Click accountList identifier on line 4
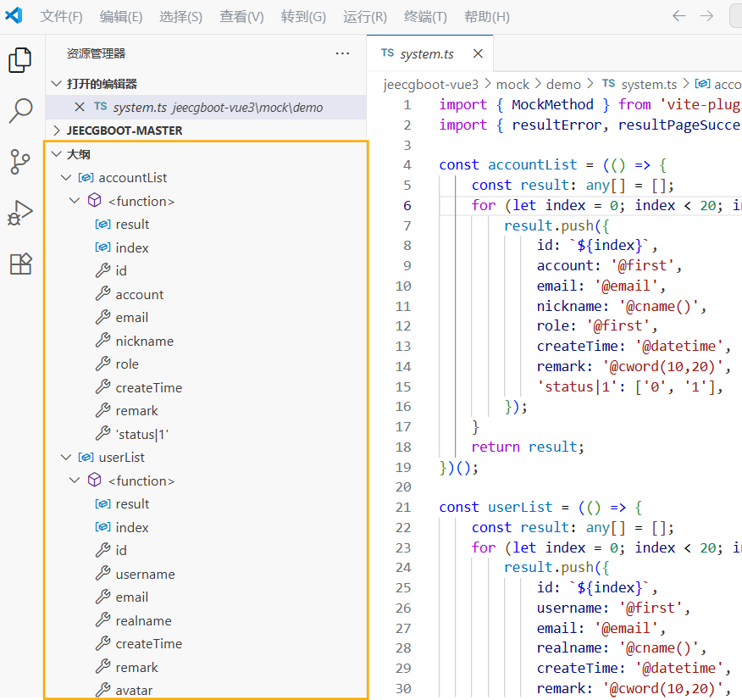Image resolution: width=742 pixels, height=700 pixels. point(533,164)
